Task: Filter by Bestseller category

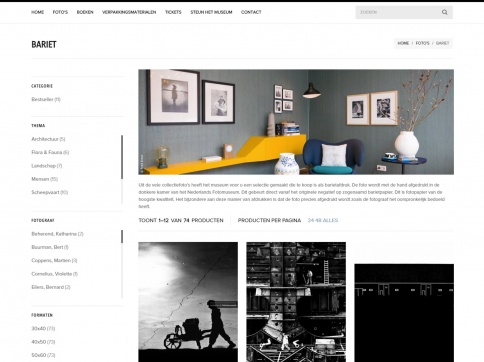Action: click(46, 99)
